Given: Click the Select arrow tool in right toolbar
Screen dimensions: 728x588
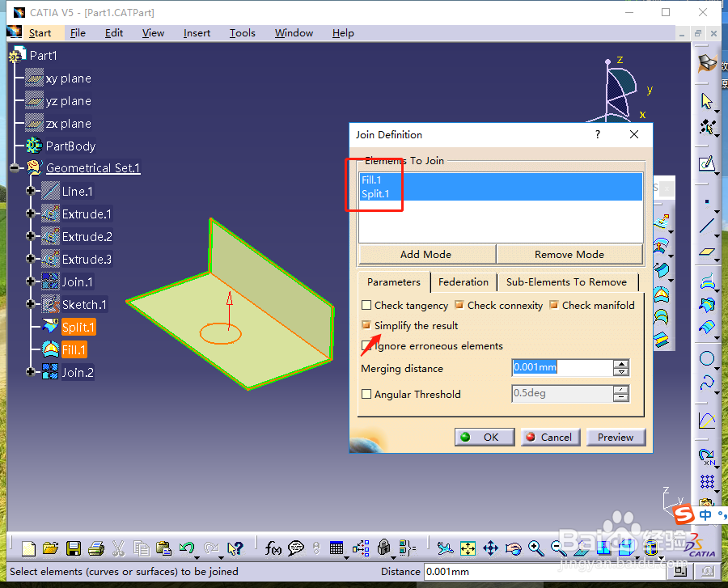Looking at the screenshot, I should (x=707, y=101).
